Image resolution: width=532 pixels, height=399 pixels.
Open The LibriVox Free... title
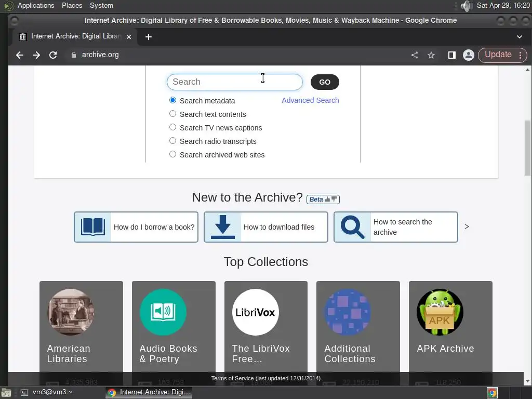click(261, 353)
